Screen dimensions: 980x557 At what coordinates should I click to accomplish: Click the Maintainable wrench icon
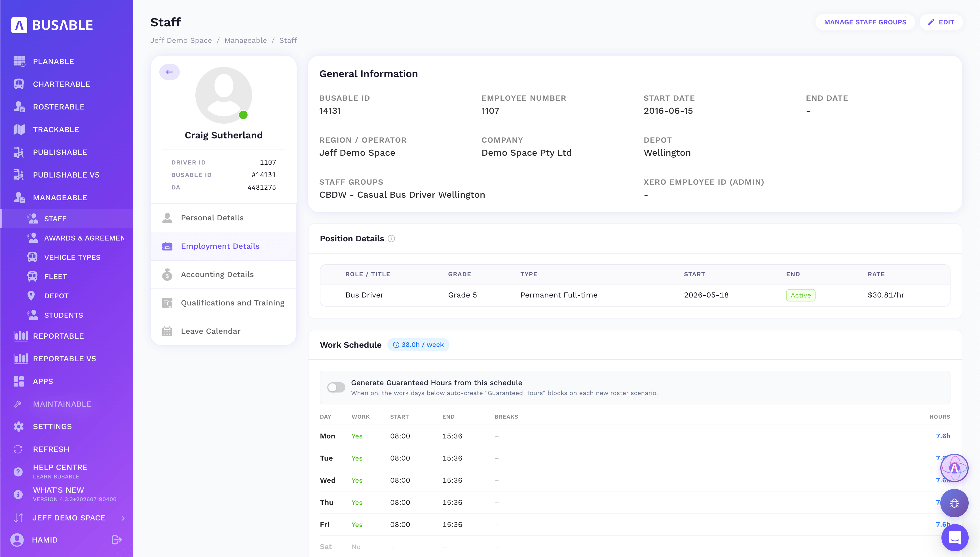click(x=18, y=404)
